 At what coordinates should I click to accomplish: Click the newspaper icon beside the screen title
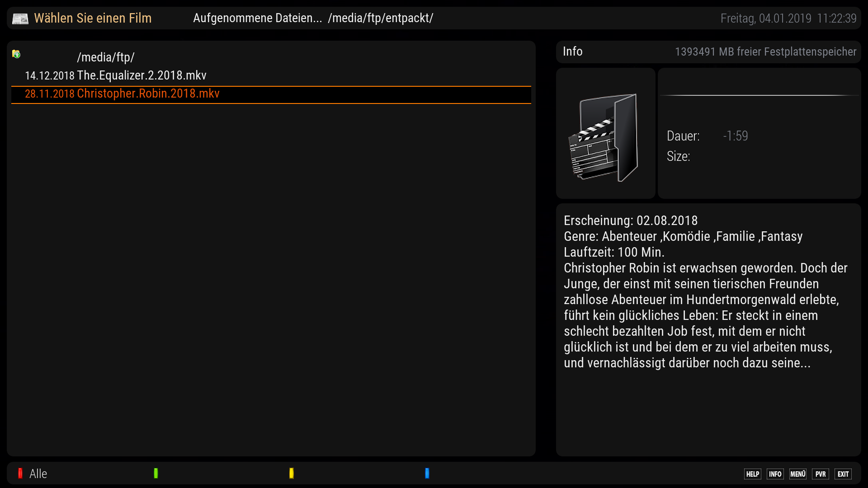pyautogui.click(x=20, y=19)
